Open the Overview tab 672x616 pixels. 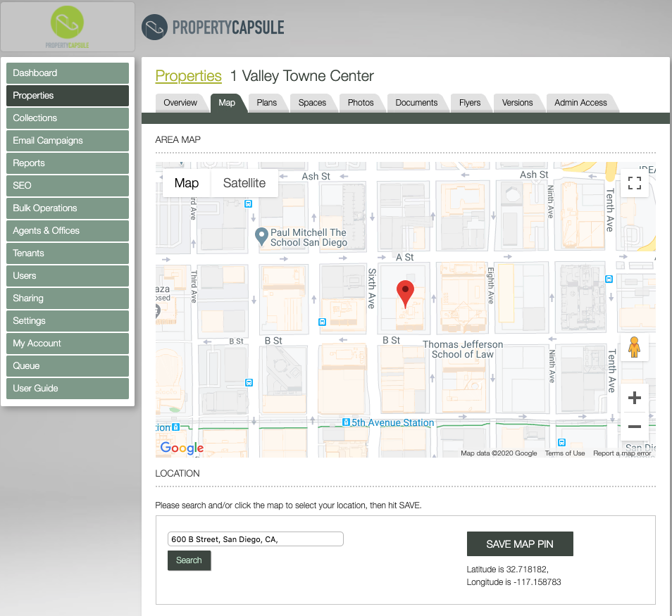point(180,103)
